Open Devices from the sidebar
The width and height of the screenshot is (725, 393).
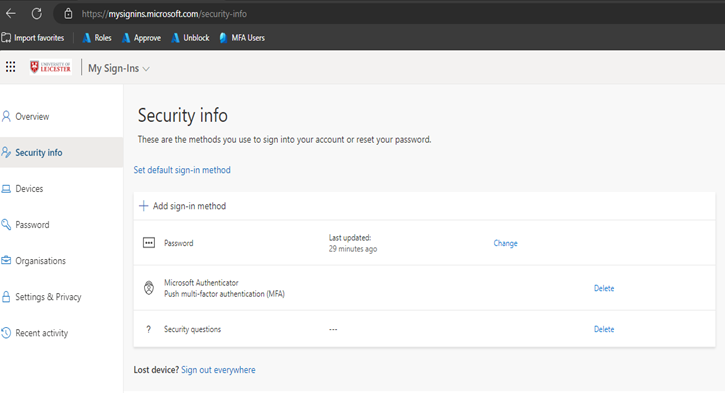pos(61,189)
